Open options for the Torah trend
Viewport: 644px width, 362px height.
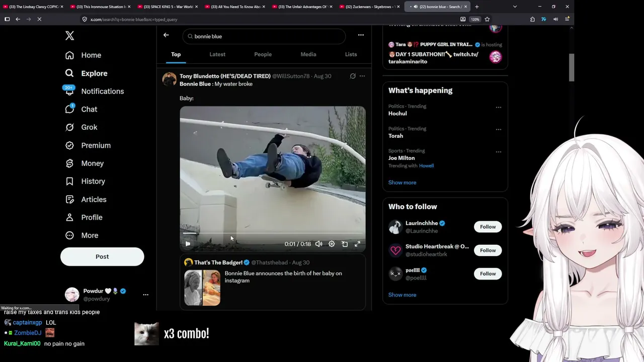(499, 129)
